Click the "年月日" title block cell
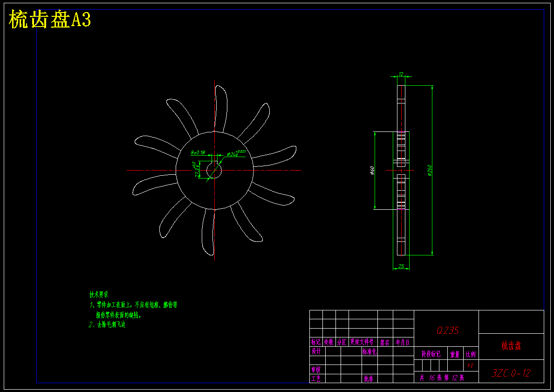The height and width of the screenshot is (392, 554). tap(403, 342)
